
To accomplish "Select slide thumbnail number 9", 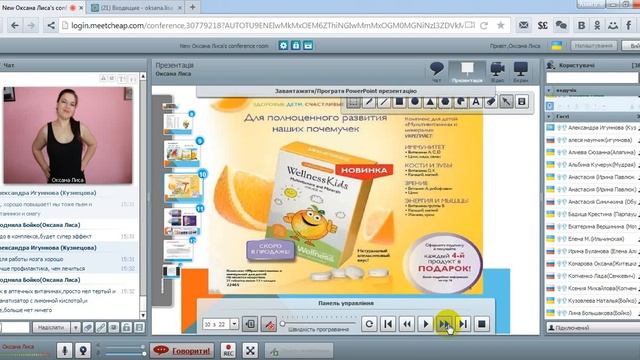I will coord(182,153).
